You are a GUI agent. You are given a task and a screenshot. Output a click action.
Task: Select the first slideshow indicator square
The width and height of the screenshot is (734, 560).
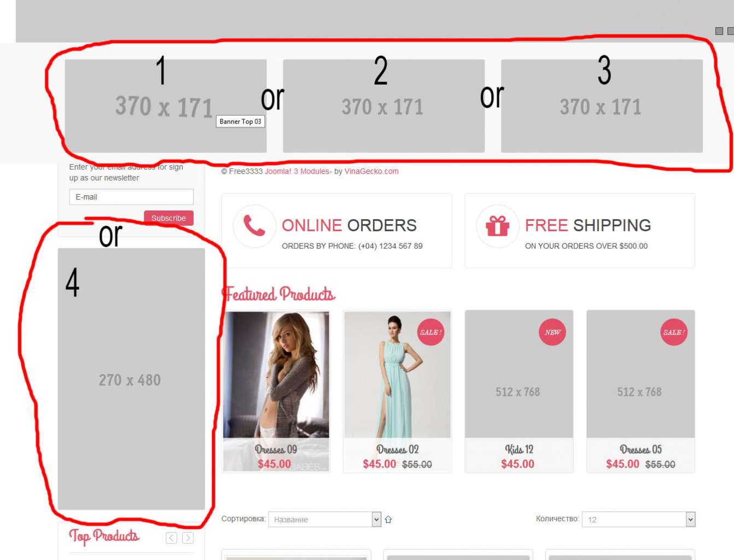pos(719,31)
